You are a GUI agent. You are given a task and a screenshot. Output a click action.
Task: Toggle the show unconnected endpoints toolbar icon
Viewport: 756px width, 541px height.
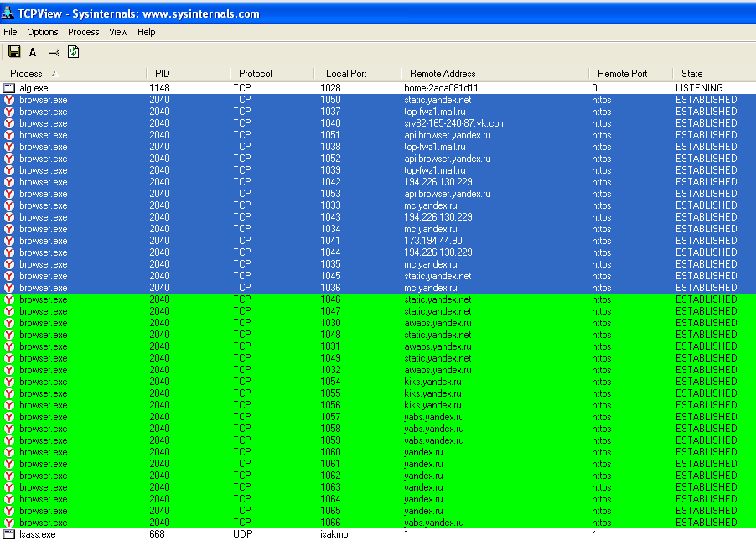coord(54,53)
